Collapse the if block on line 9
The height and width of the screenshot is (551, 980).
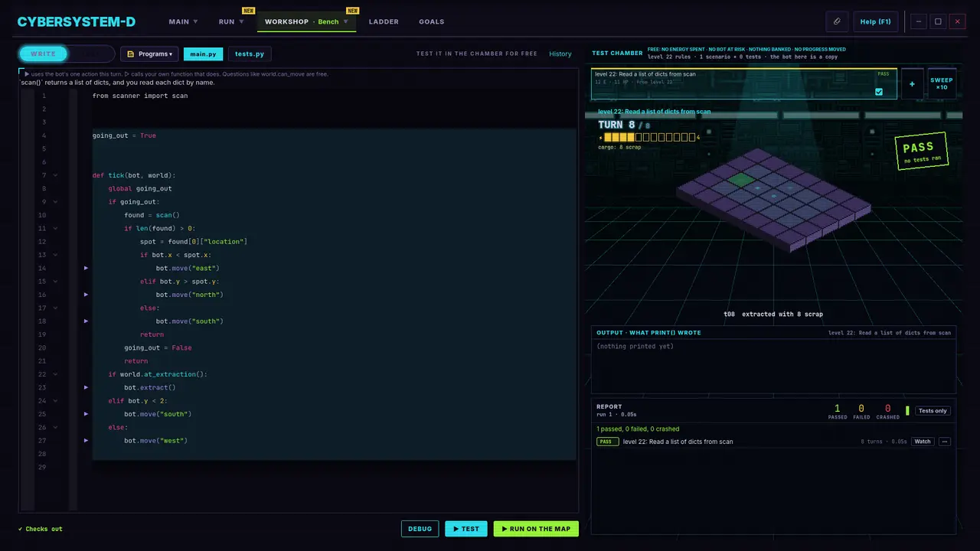coord(56,202)
